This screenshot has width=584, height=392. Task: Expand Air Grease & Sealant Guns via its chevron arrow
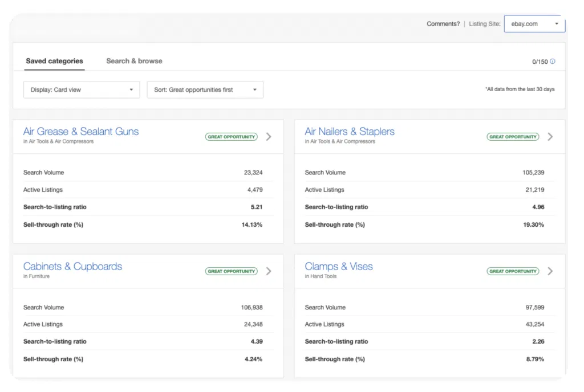pyautogui.click(x=269, y=137)
